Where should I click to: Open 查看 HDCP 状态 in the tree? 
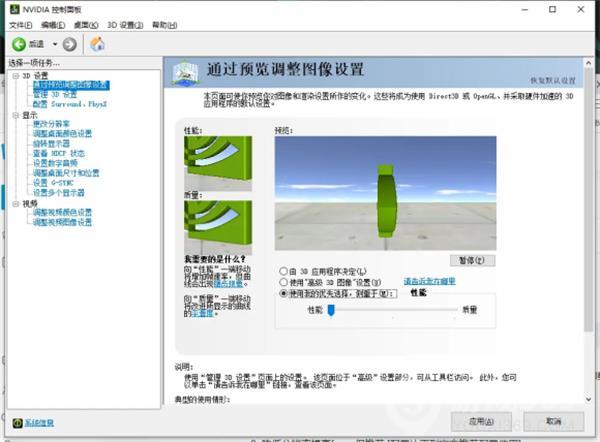[59, 153]
